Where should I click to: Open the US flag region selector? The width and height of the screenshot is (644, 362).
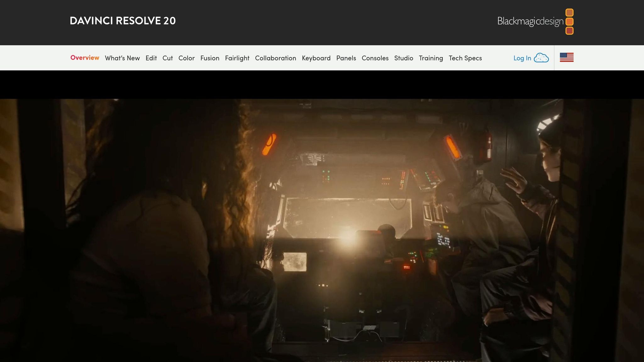tap(566, 58)
